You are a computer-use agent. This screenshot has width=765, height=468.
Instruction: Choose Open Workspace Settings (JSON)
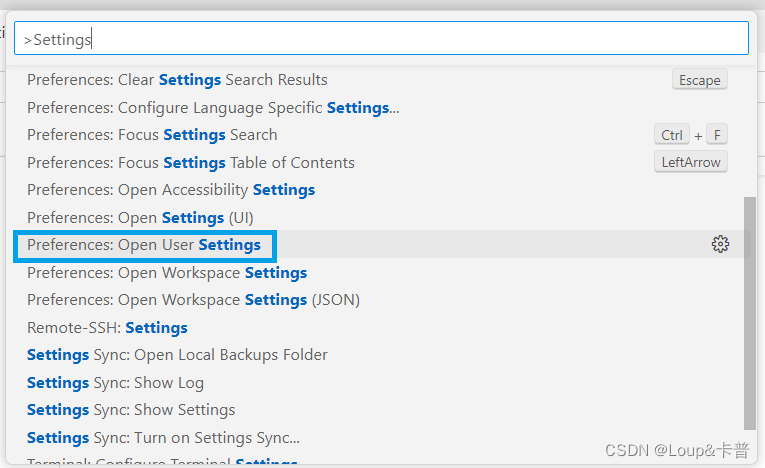[193, 300]
